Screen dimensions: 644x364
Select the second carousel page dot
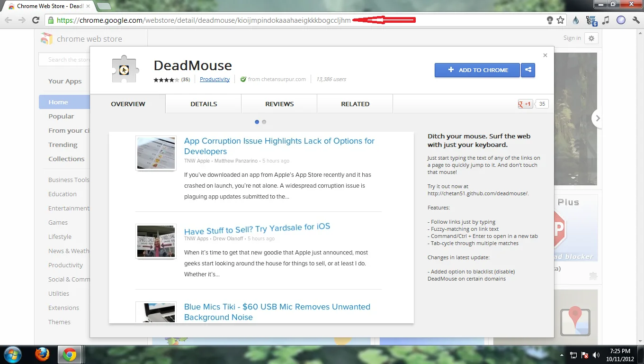coord(264,122)
